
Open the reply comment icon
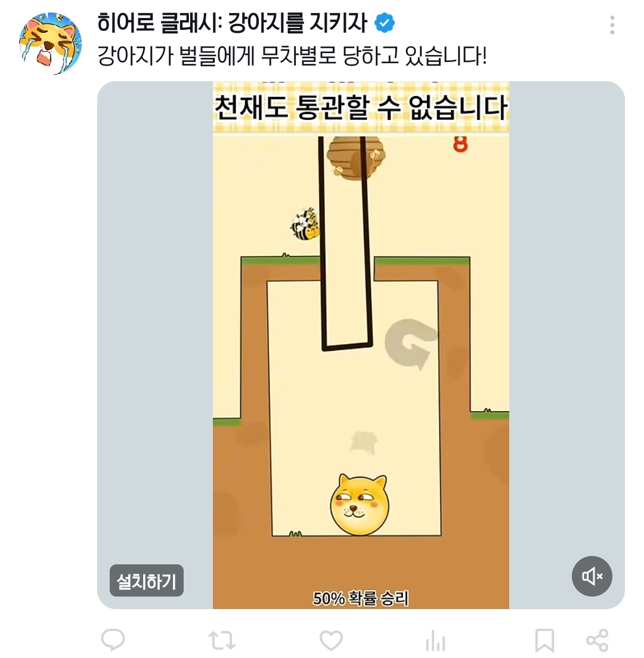(x=113, y=640)
